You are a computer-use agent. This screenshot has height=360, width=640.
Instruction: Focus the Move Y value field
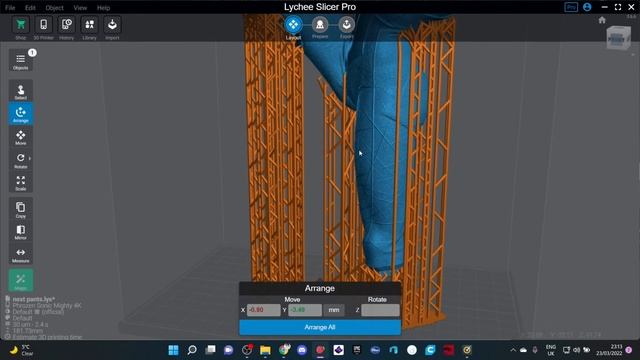pos(305,310)
